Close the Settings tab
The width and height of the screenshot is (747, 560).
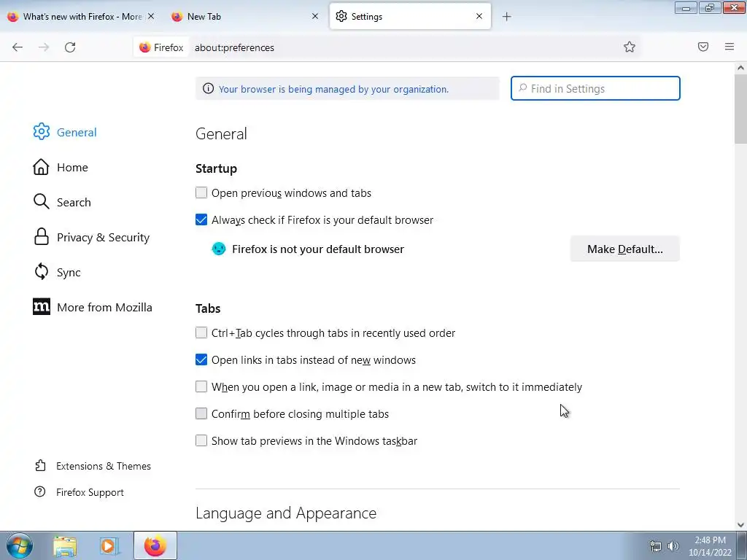[479, 16]
